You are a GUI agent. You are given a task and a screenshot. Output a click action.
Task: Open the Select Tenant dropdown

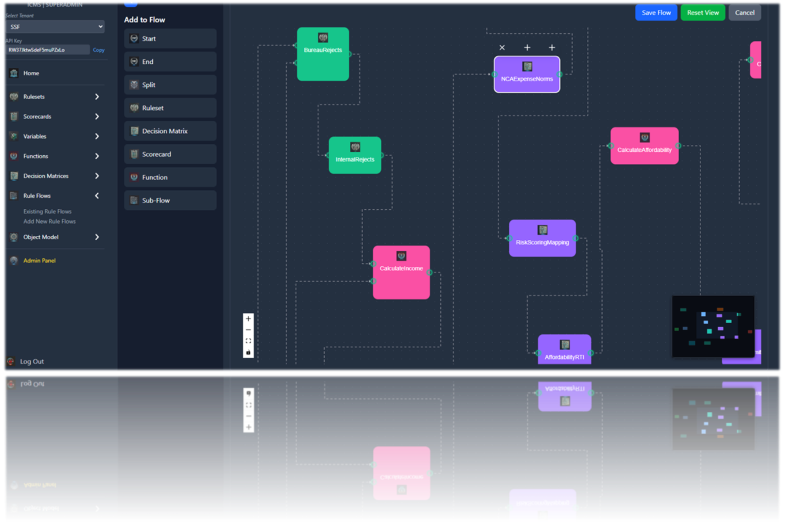coord(55,27)
